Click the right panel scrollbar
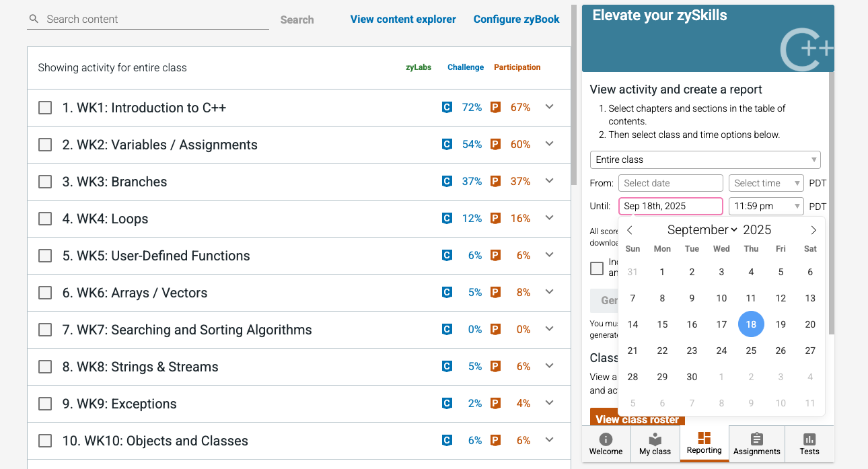868x469 pixels. click(832, 202)
